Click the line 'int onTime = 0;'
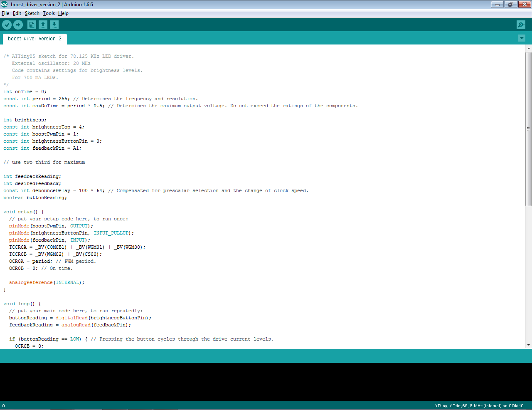The image size is (532, 410). (x=25, y=92)
